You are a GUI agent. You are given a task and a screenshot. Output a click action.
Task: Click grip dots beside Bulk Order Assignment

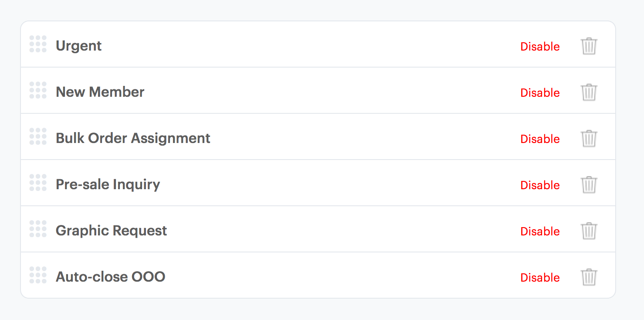pyautogui.click(x=38, y=136)
